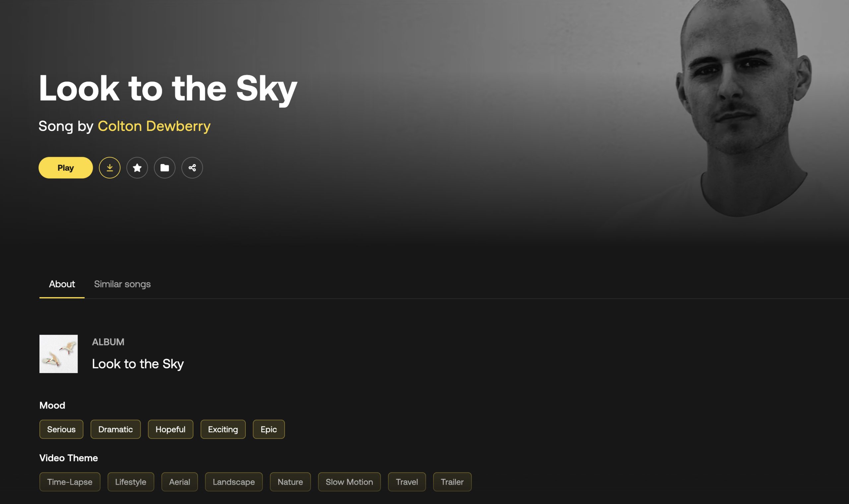The image size is (849, 504).
Task: Open the Nature video theme tag
Action: [290, 482]
